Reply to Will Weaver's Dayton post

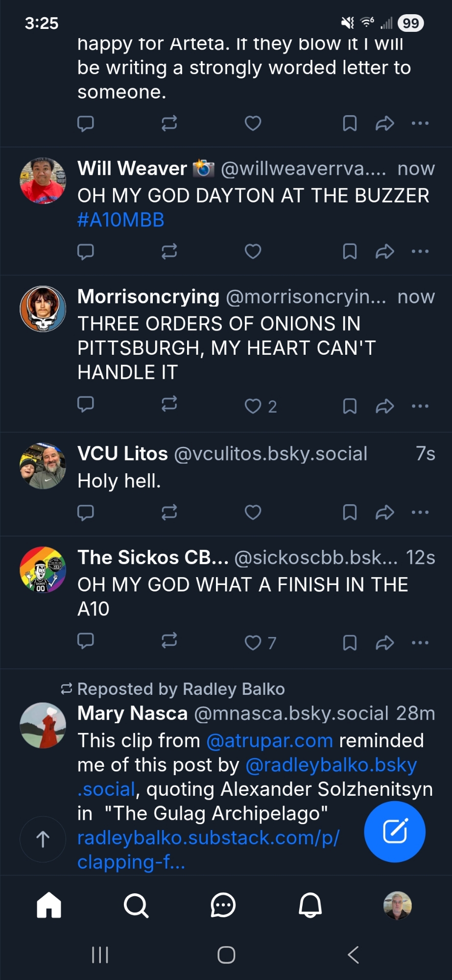click(86, 251)
